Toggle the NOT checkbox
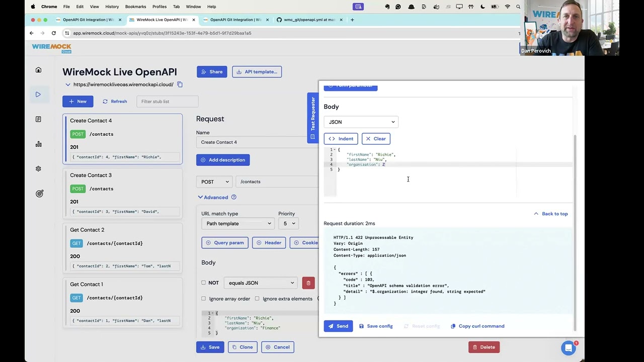The width and height of the screenshot is (644, 362). tap(204, 283)
